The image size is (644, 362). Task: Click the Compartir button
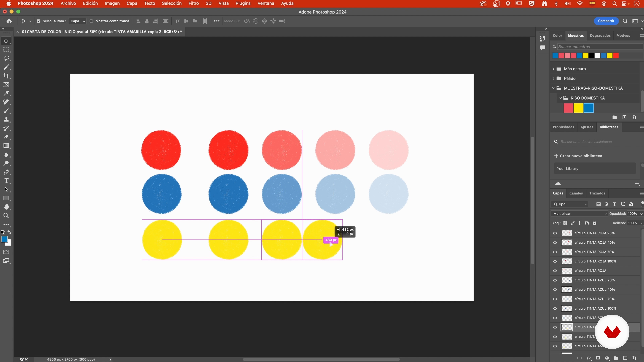[606, 21]
